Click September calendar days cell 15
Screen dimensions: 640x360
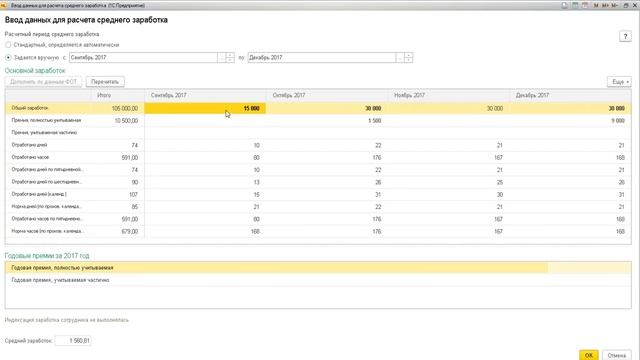[205, 194]
